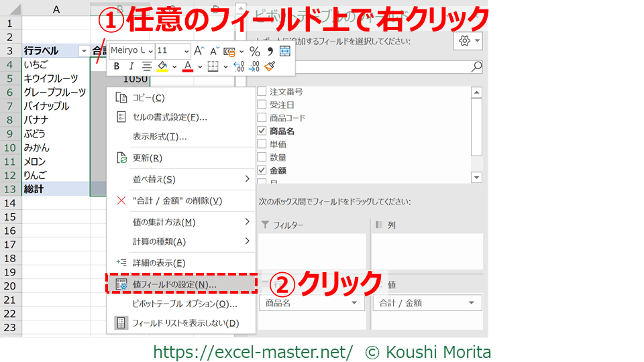Check the 注文番号 field checkbox
Screen dimensions: 644x362
262,91
